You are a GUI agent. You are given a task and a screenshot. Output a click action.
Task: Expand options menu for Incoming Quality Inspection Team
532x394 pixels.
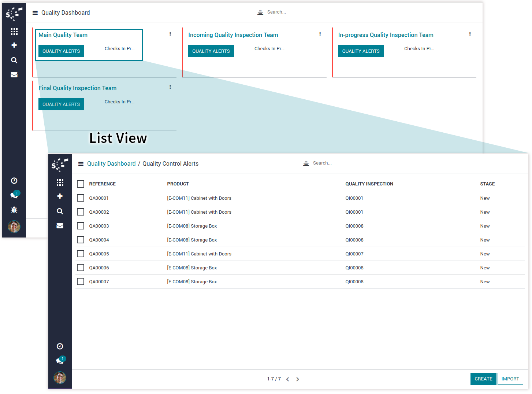point(320,34)
